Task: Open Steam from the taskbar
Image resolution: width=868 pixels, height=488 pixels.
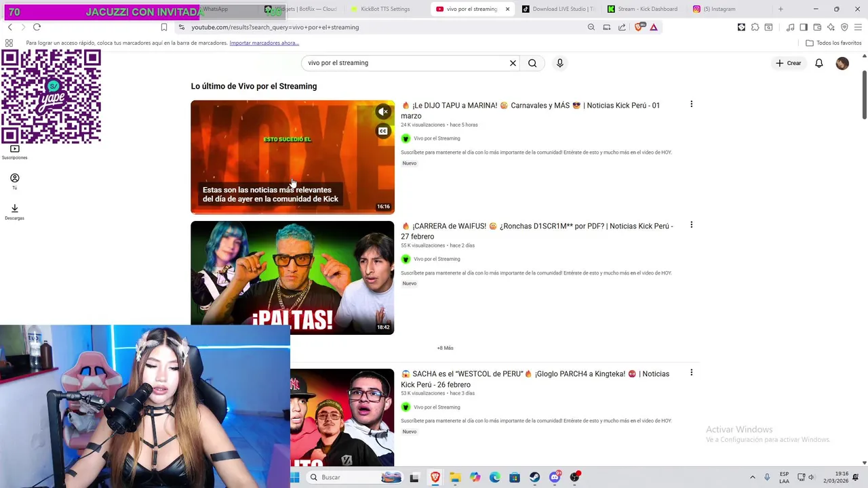Action: tap(535, 477)
